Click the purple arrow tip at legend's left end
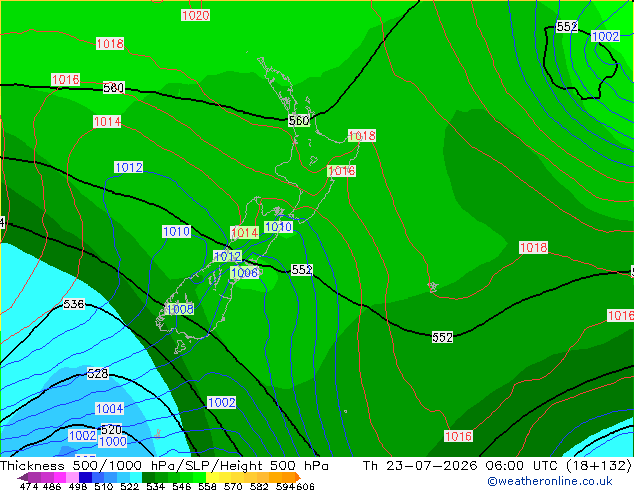634x490 pixels. [22, 477]
